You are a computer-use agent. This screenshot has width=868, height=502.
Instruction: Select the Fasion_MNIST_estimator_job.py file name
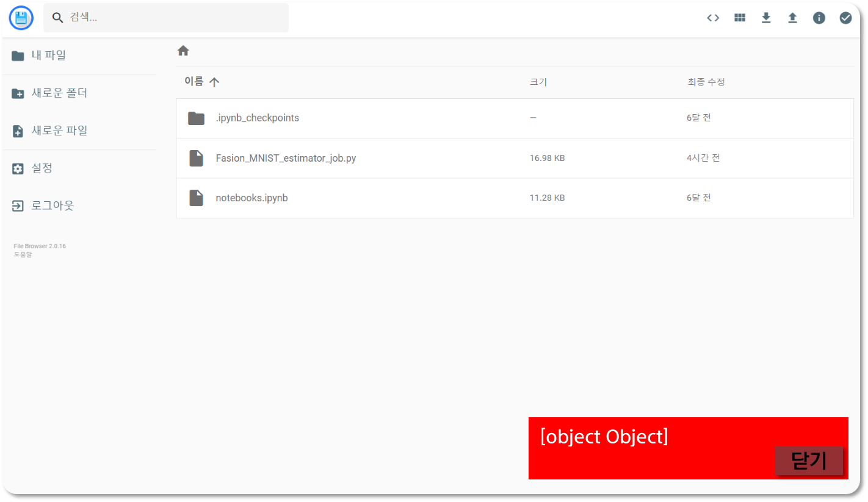[286, 158]
